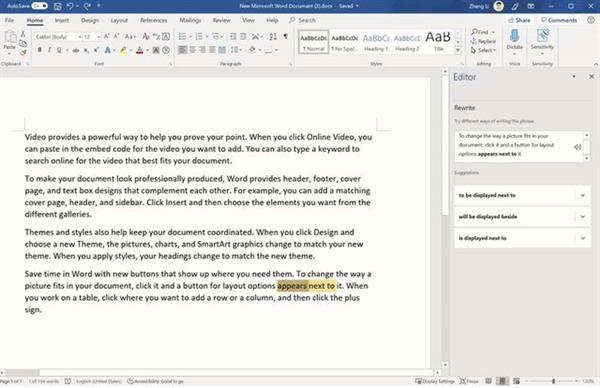
Task: Apply yellow text highlight color
Action: tap(123, 50)
